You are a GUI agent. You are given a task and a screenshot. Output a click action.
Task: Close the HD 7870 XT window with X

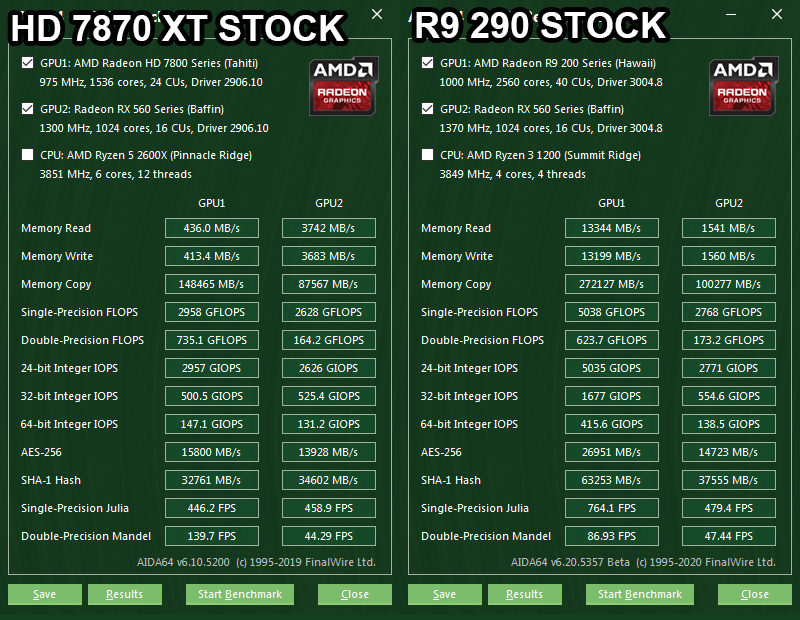coord(377,14)
